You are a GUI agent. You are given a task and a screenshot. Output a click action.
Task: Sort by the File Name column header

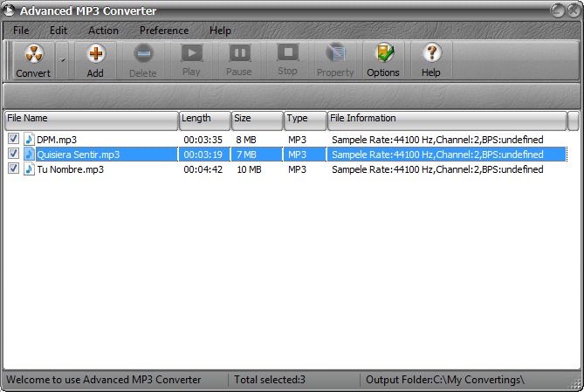92,120
